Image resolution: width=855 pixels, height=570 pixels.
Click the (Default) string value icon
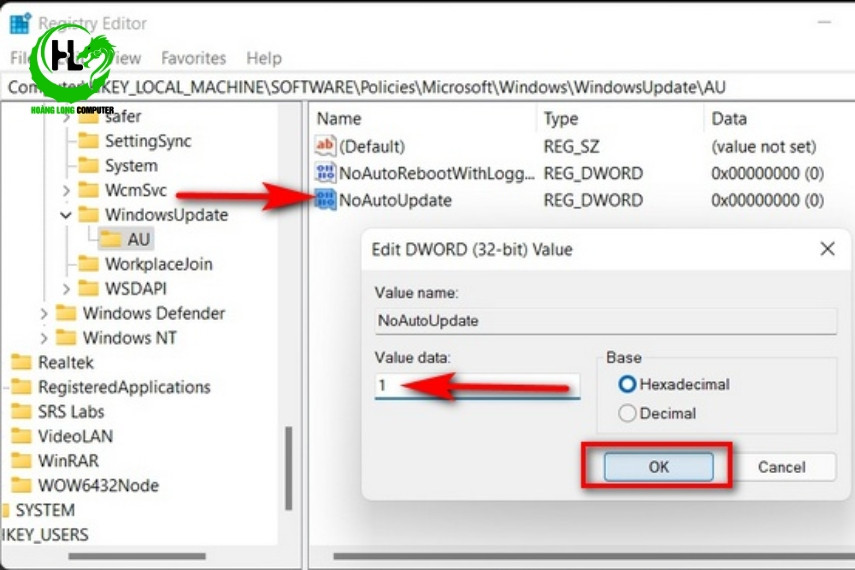coord(325,146)
